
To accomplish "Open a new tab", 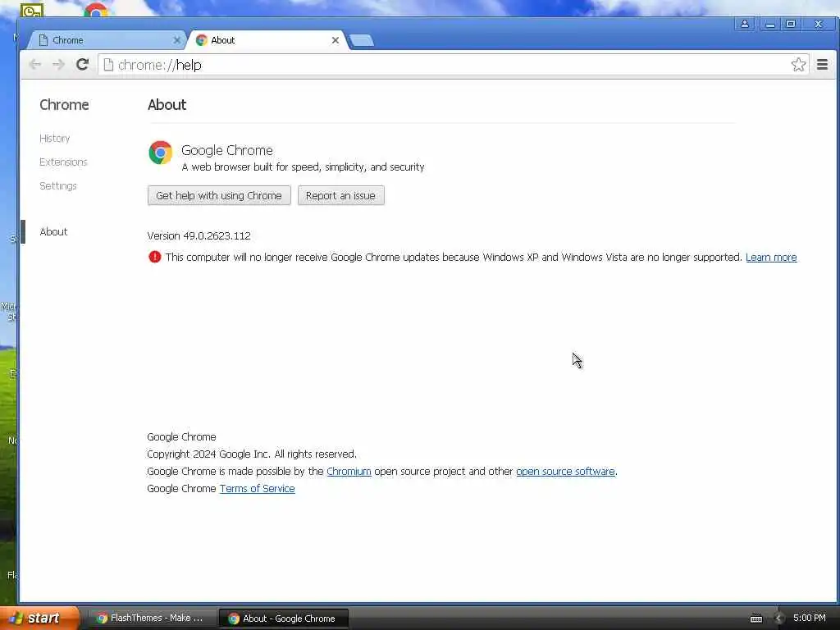I will coord(361,41).
